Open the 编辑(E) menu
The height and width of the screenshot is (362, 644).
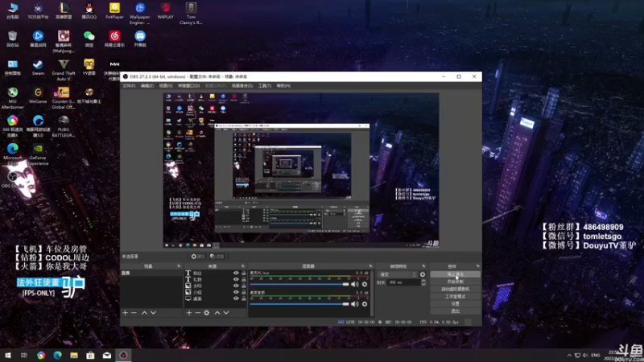(x=147, y=86)
